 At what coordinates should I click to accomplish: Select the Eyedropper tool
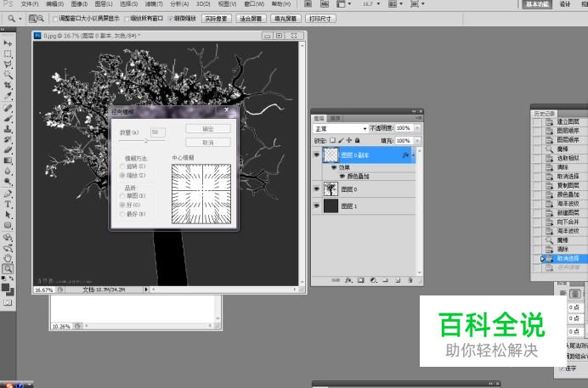[x=8, y=96]
